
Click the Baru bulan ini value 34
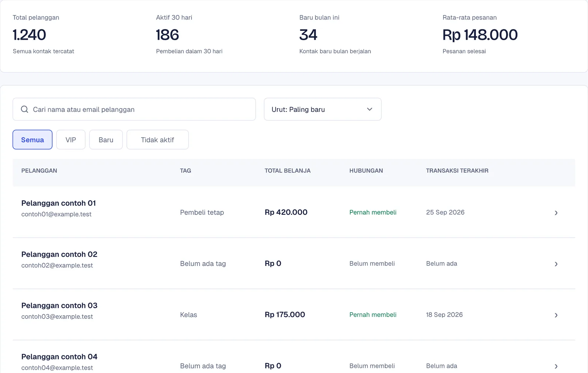tap(308, 35)
